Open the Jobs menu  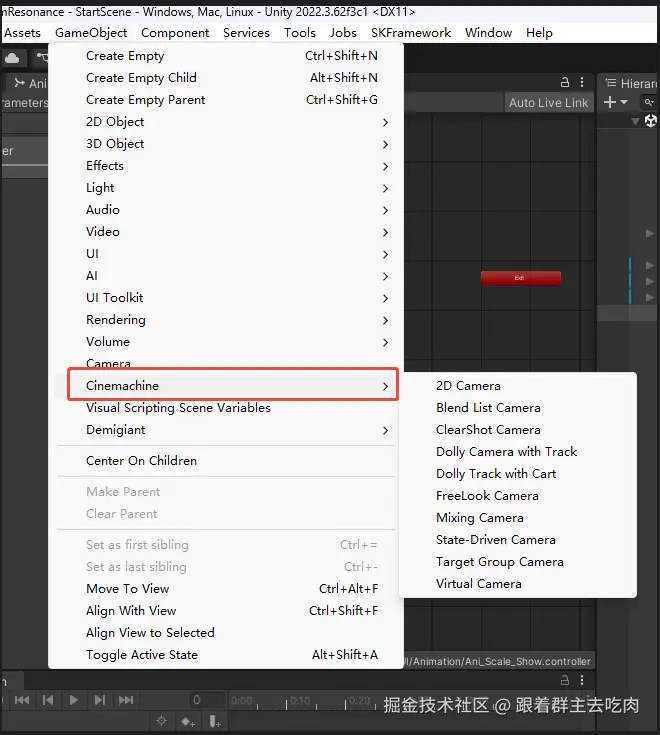(x=343, y=33)
